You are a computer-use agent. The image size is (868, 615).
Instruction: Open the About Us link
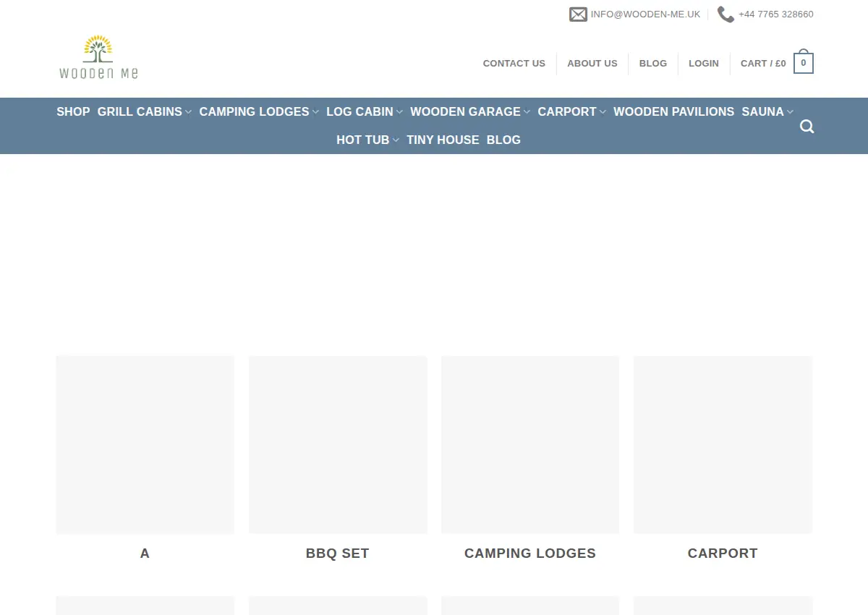(x=592, y=63)
